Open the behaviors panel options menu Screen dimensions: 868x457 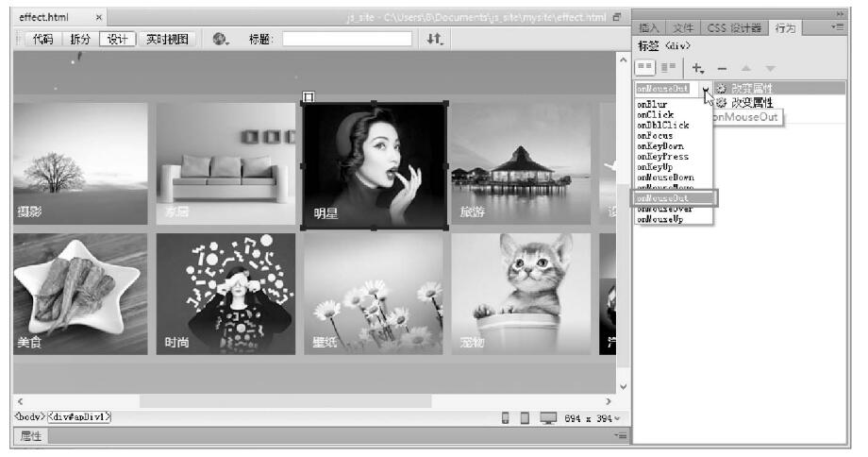click(x=834, y=29)
